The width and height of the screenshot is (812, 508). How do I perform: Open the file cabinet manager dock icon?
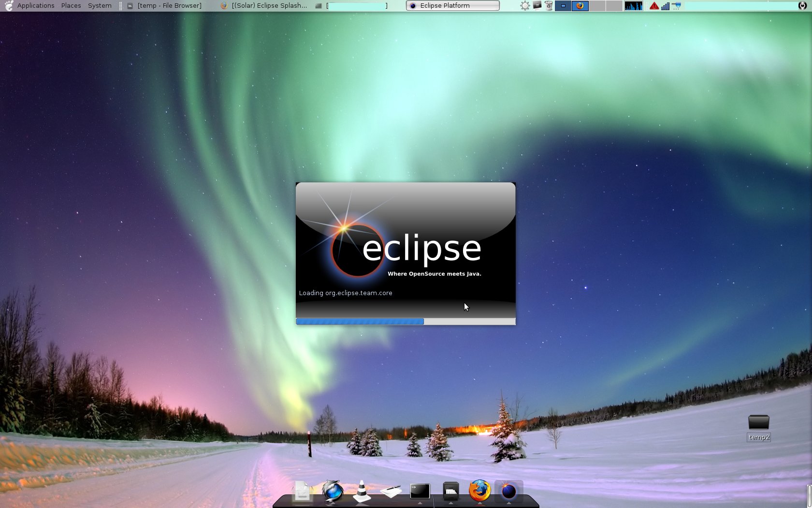(x=450, y=492)
